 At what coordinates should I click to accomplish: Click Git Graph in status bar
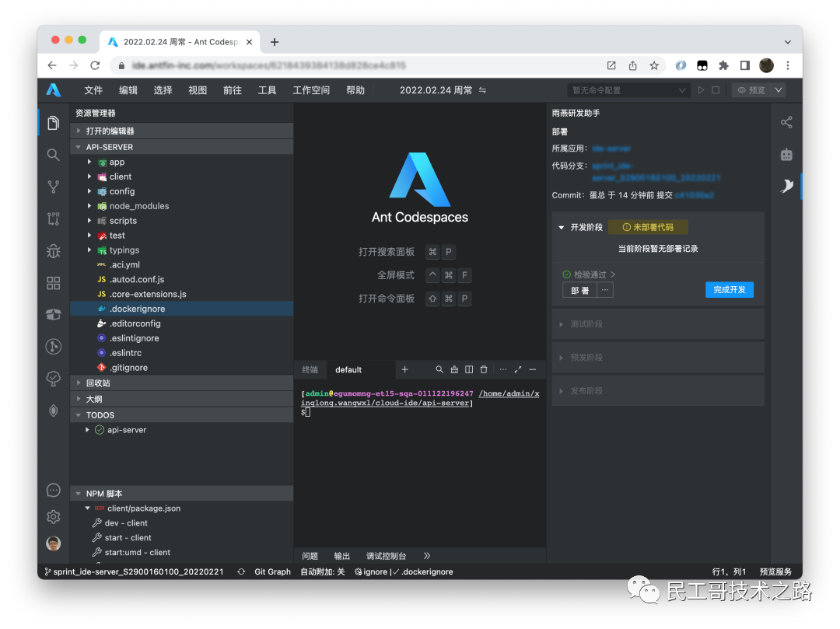pyautogui.click(x=272, y=571)
